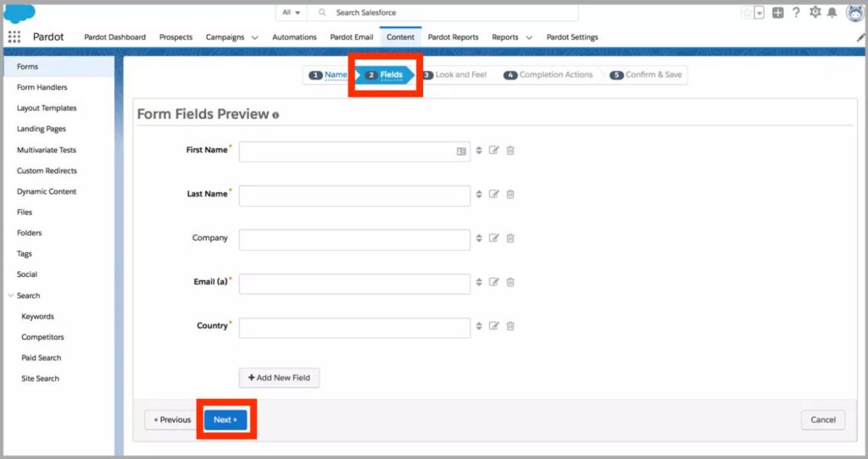
Task: Jump to step 5 Confirm & Save
Action: (x=645, y=75)
